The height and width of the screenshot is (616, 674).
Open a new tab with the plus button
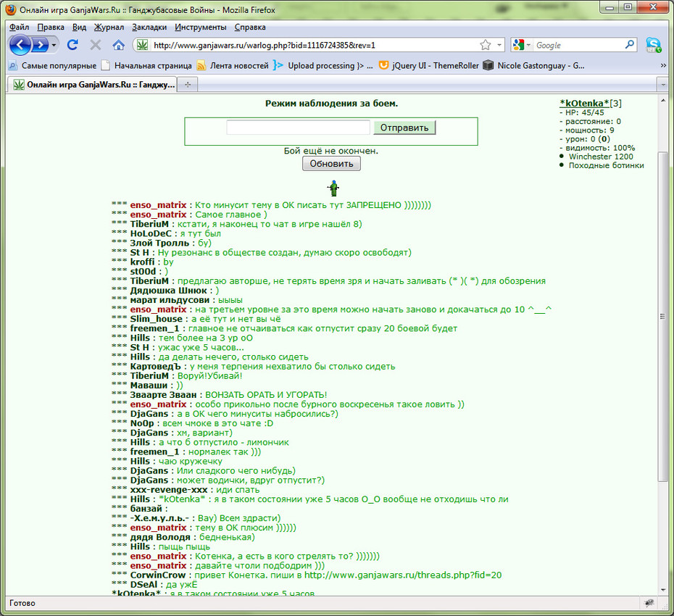(x=188, y=85)
